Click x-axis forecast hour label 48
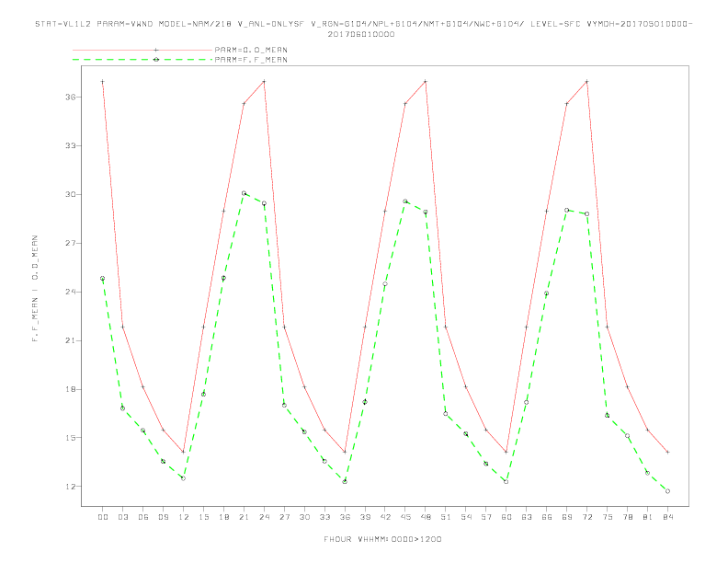Image resolution: width=728 pixels, height=563 pixels. (426, 517)
